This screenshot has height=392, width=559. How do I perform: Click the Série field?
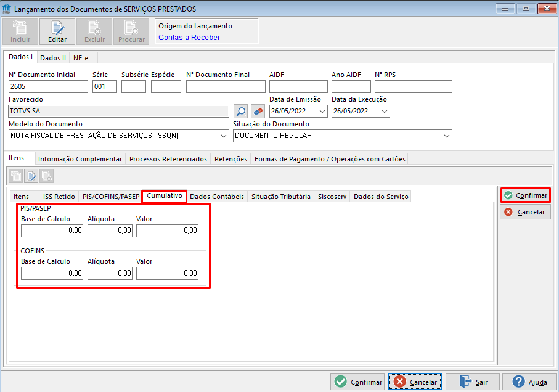pos(104,86)
